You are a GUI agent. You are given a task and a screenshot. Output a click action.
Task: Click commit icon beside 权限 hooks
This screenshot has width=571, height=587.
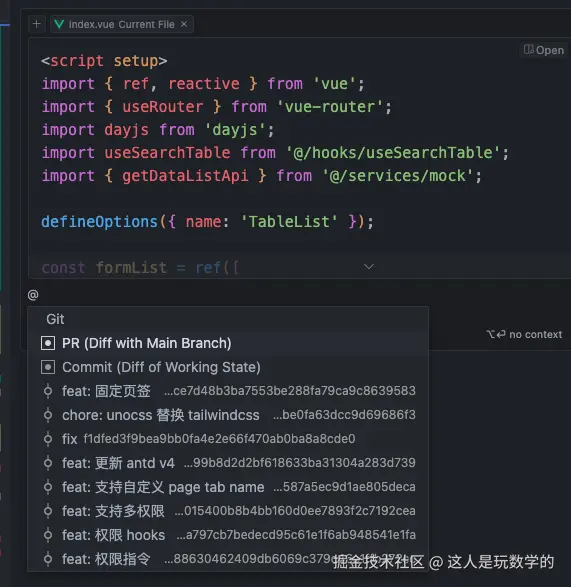coord(48,535)
